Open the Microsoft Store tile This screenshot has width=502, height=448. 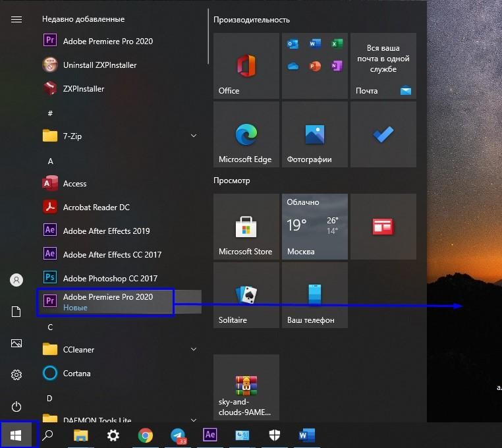tap(246, 227)
